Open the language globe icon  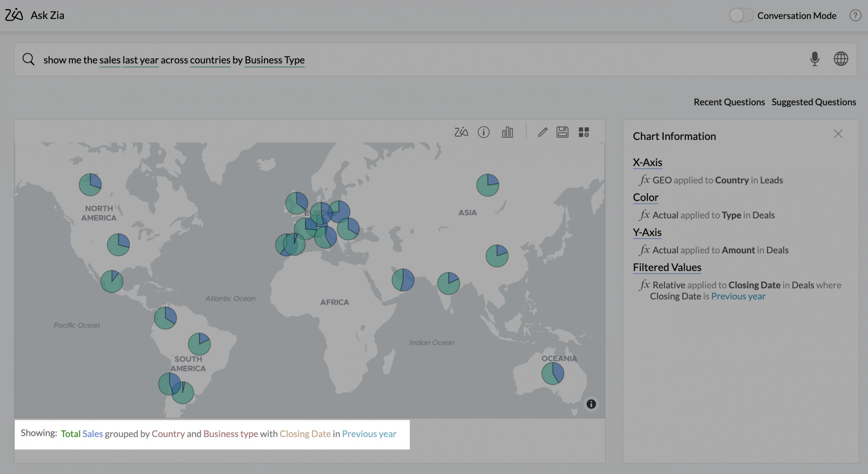[x=841, y=59]
